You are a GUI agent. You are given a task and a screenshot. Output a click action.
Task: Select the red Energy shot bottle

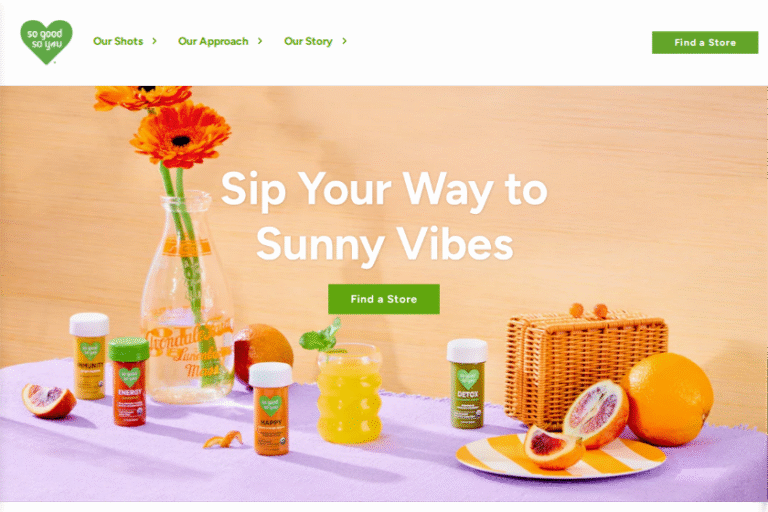[x=128, y=381]
